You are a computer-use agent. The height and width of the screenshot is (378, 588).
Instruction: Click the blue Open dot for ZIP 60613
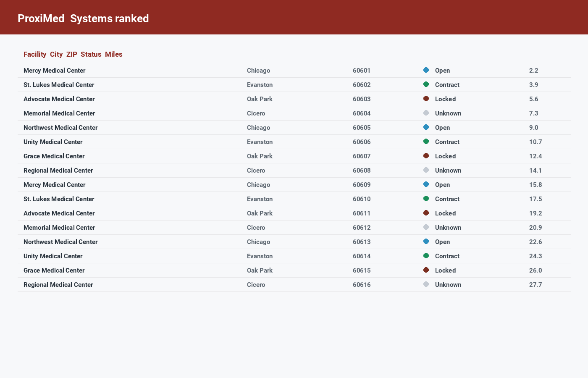[x=426, y=241]
